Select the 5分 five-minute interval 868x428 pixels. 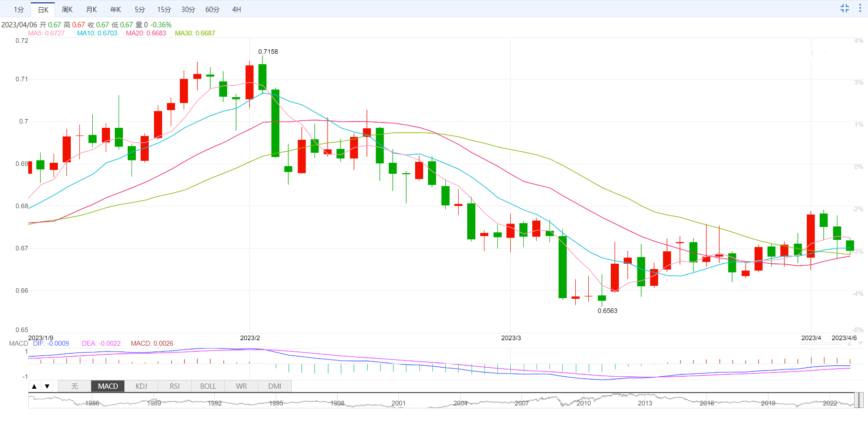click(x=140, y=10)
